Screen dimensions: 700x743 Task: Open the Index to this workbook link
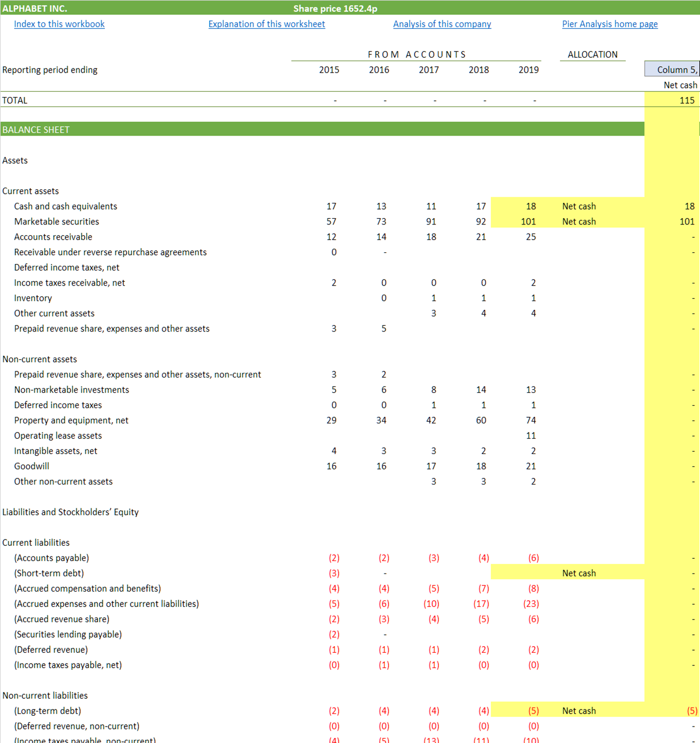coord(59,24)
